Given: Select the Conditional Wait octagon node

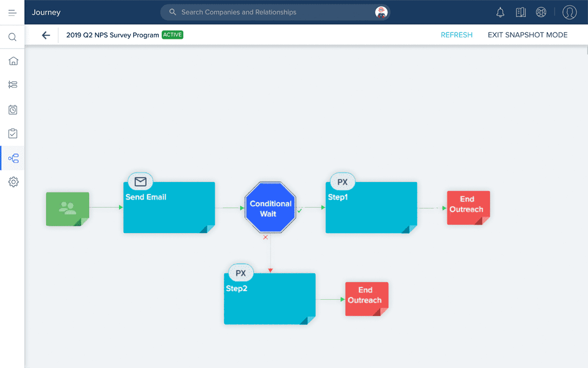Looking at the screenshot, I should 270,208.
